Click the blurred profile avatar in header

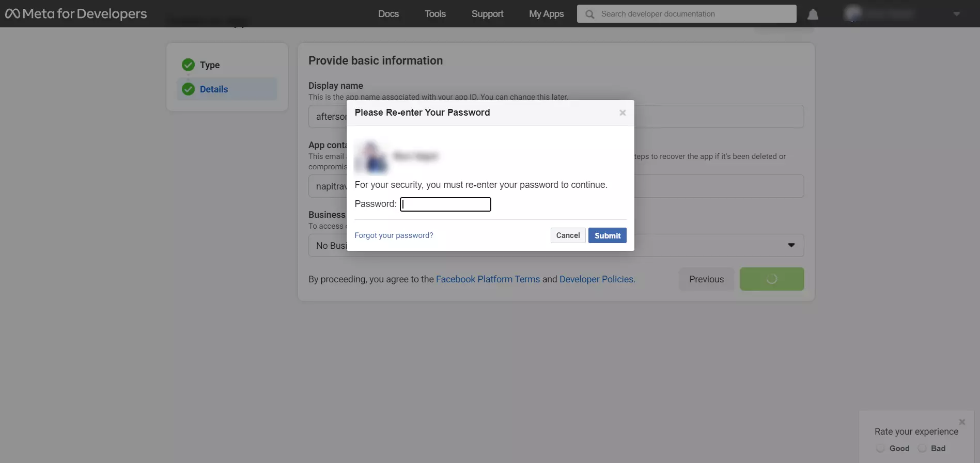(x=853, y=13)
